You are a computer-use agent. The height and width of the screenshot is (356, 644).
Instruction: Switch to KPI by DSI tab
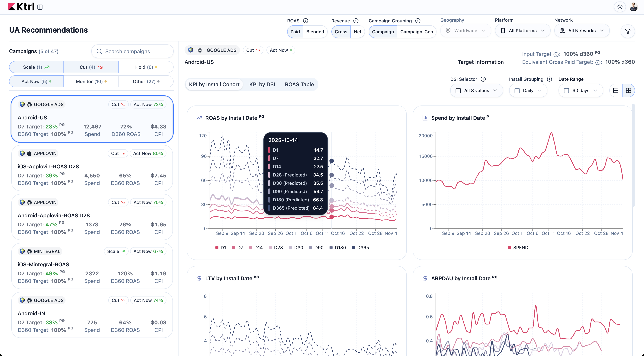(262, 85)
